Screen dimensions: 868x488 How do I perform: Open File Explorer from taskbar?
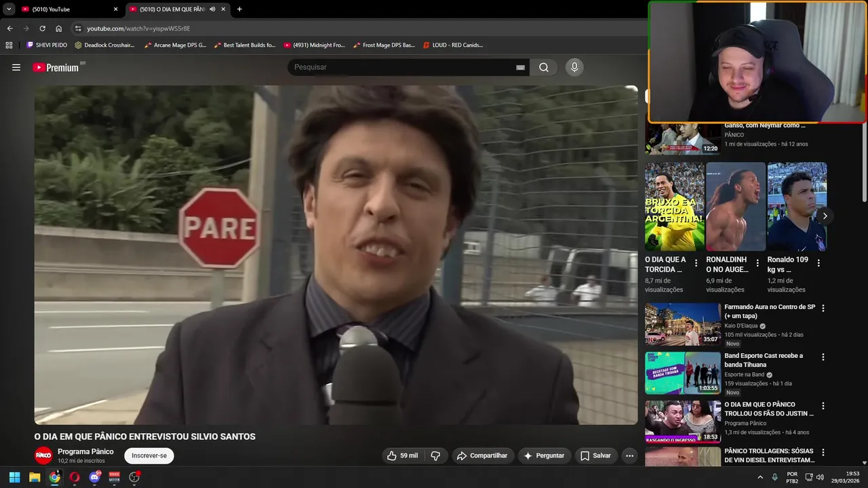[x=35, y=477]
